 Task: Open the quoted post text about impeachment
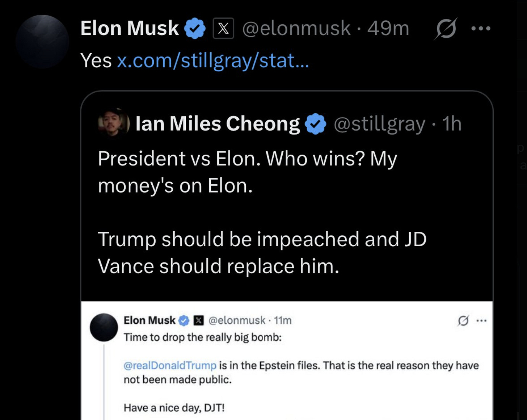point(262,252)
